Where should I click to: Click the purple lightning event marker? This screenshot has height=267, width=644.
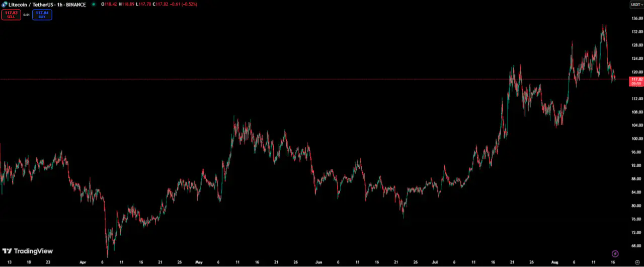pos(614,253)
